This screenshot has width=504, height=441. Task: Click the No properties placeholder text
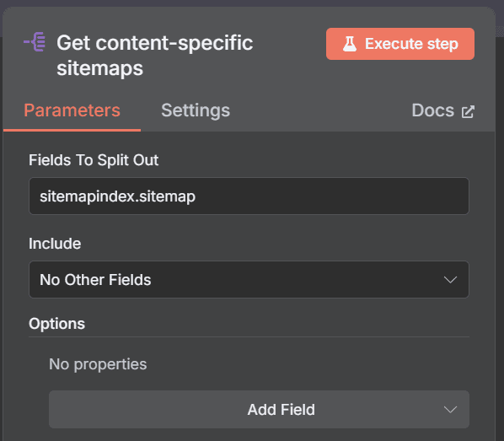(98, 364)
